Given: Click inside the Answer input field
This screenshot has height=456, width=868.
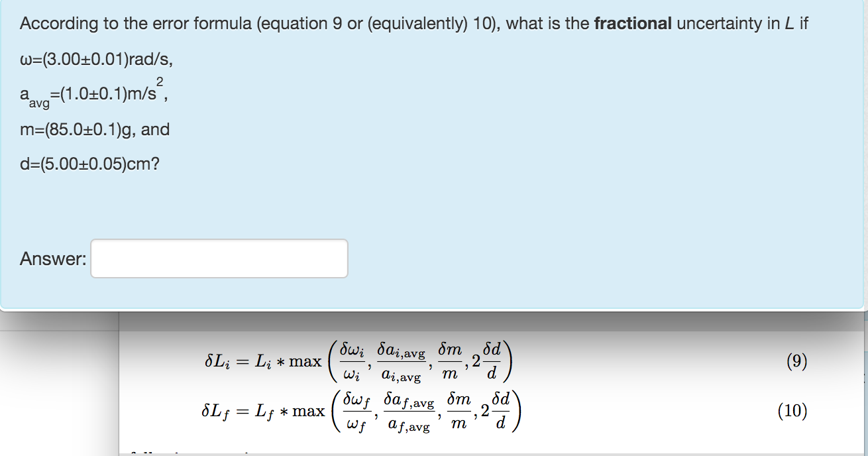Looking at the screenshot, I should pyautogui.click(x=219, y=258).
